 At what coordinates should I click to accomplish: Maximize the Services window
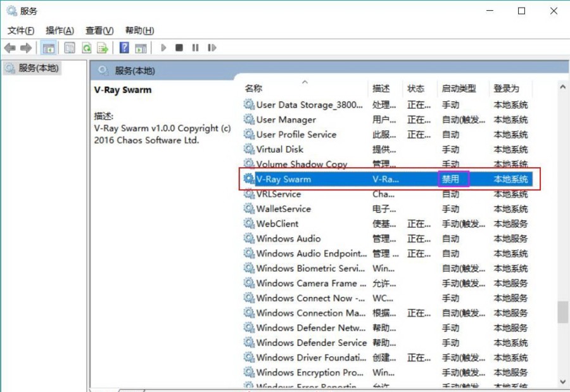click(521, 11)
